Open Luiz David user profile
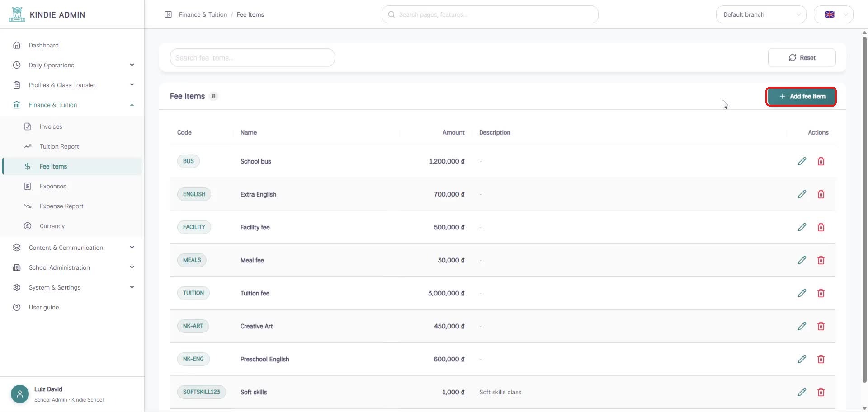 point(72,394)
